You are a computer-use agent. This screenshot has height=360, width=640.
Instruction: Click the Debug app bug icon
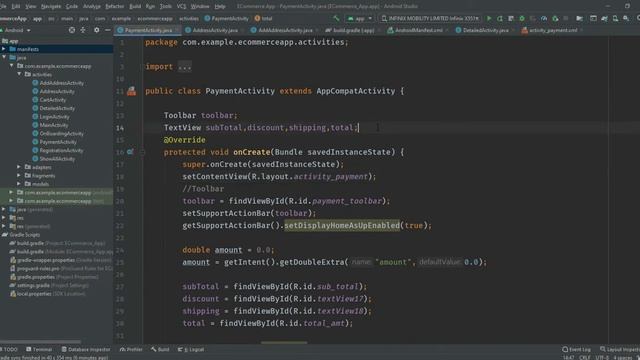(x=522, y=18)
